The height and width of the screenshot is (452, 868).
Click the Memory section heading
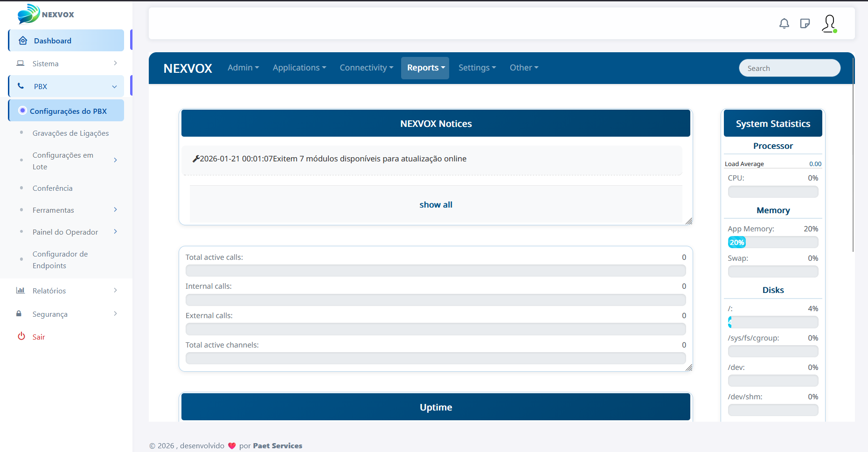(773, 210)
